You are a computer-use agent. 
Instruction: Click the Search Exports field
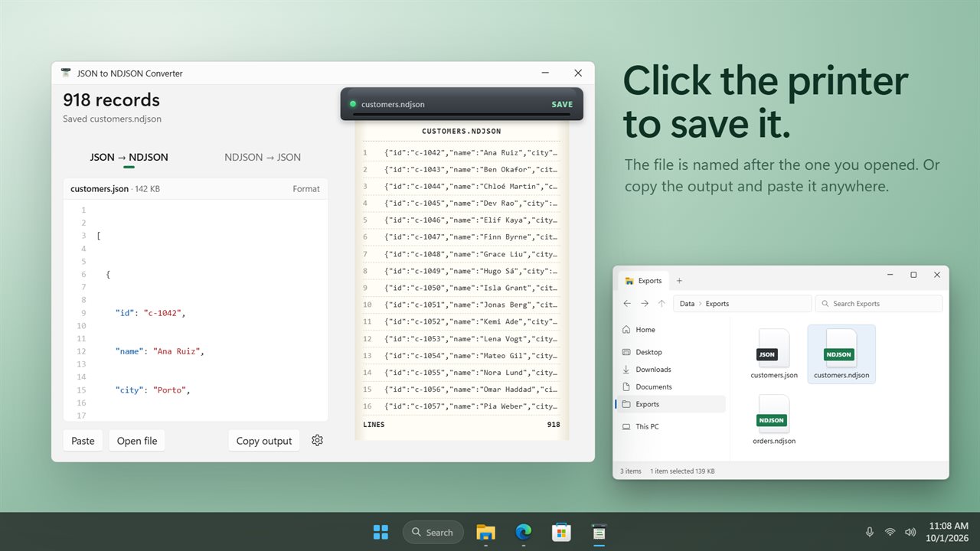pyautogui.click(x=879, y=304)
